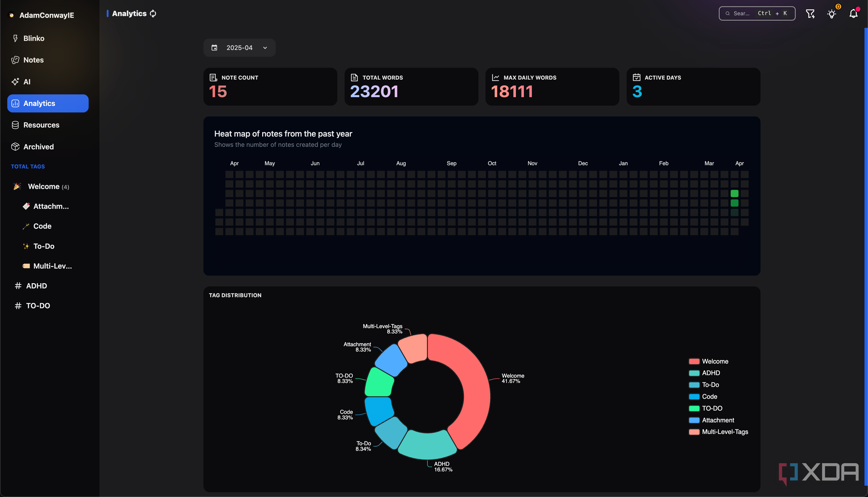Screen dimensions: 868x497
Task: Click the lightbulb icon with the 0 badge
Action: coord(832,14)
